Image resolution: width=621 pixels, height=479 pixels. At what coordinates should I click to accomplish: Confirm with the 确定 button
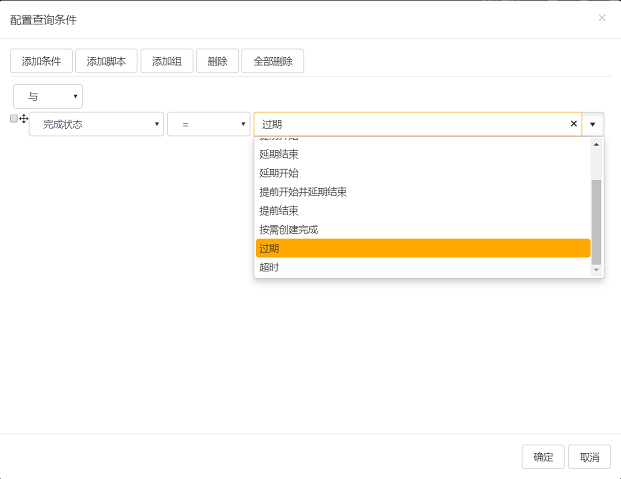pyautogui.click(x=543, y=457)
